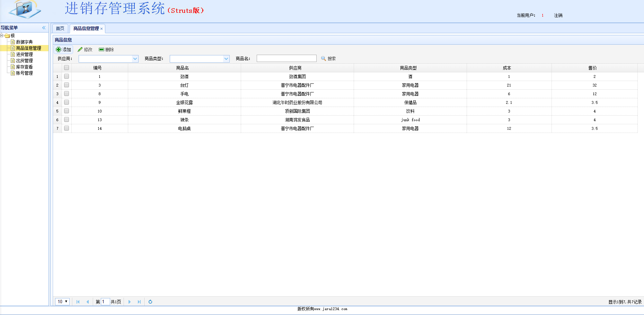Click the 商品名 column header
The image size is (644, 315).
(184, 68)
